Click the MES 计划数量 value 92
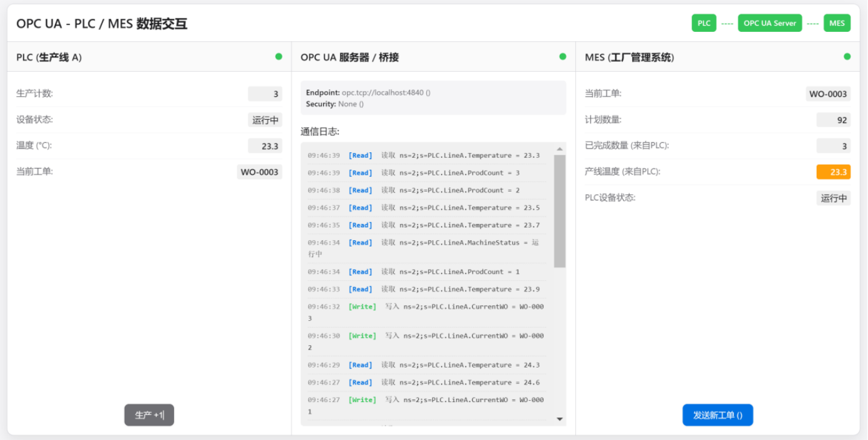This screenshot has width=868, height=440. point(834,120)
